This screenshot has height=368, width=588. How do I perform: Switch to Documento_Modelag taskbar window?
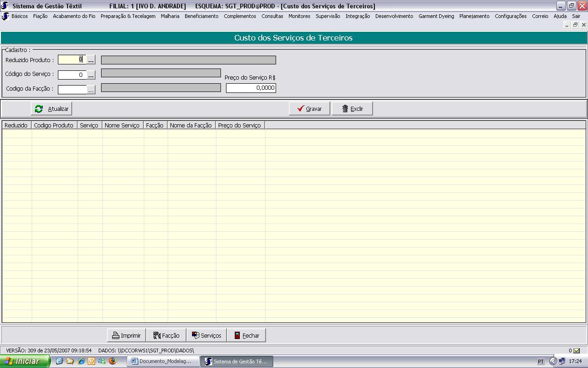tap(163, 361)
